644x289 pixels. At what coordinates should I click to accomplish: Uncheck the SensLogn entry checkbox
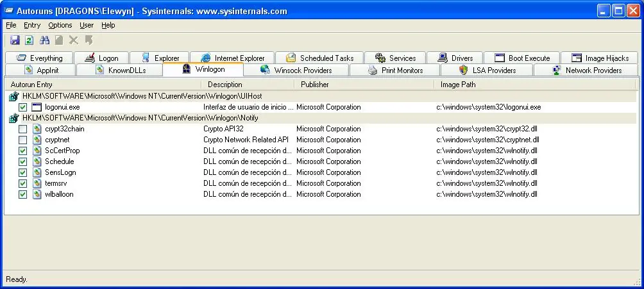click(x=23, y=173)
